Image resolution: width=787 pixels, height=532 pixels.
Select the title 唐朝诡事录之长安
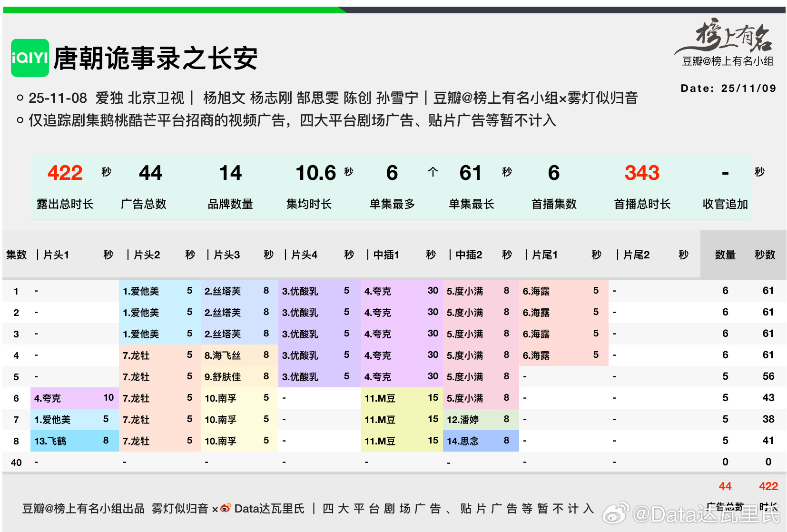[155, 59]
